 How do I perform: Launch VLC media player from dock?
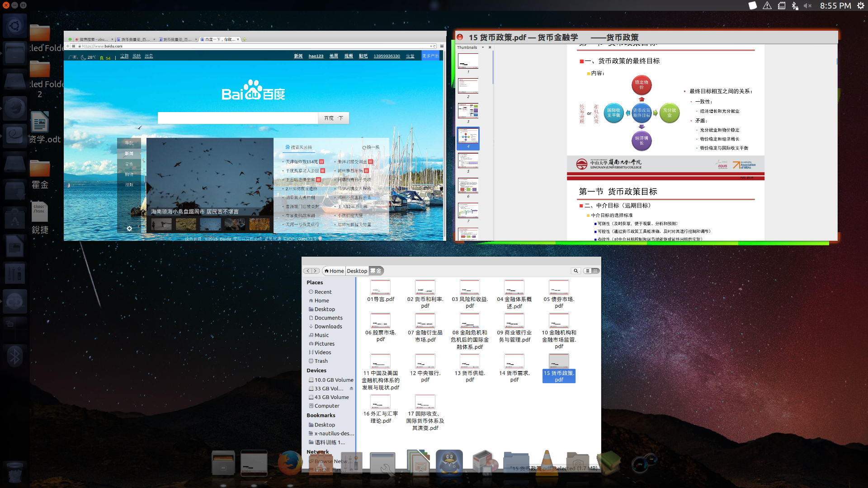(x=546, y=463)
